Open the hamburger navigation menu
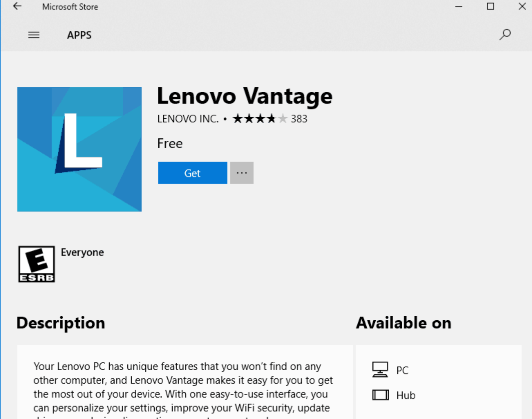 click(x=34, y=35)
